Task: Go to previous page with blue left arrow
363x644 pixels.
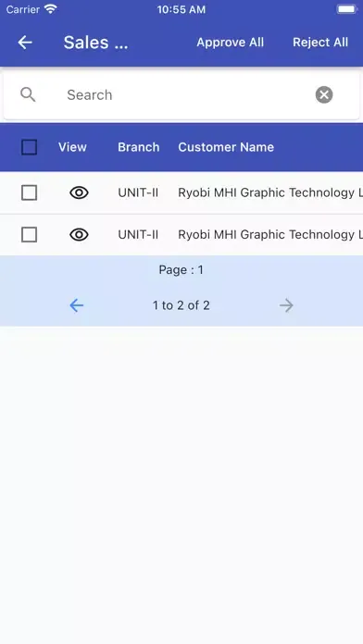Action: tap(77, 305)
